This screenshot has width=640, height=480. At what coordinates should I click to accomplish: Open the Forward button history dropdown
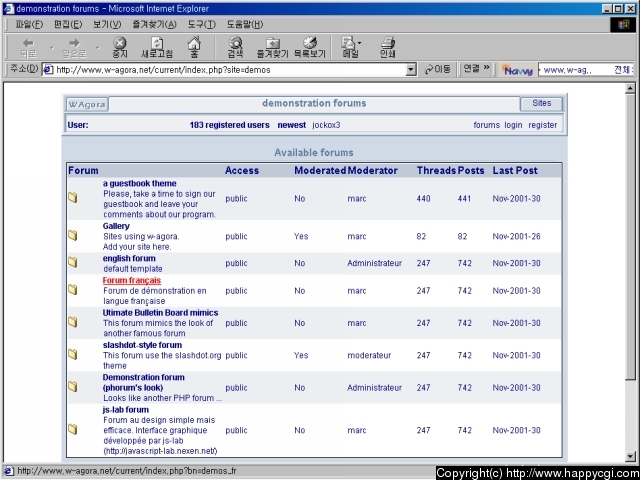coord(98,48)
